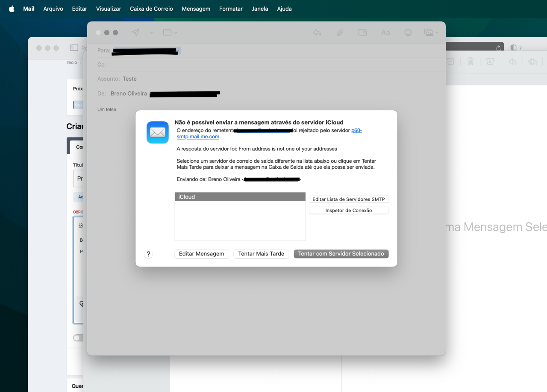547x392 pixels.
Task: Open the Caixa de Correio menu
Action: (151, 9)
